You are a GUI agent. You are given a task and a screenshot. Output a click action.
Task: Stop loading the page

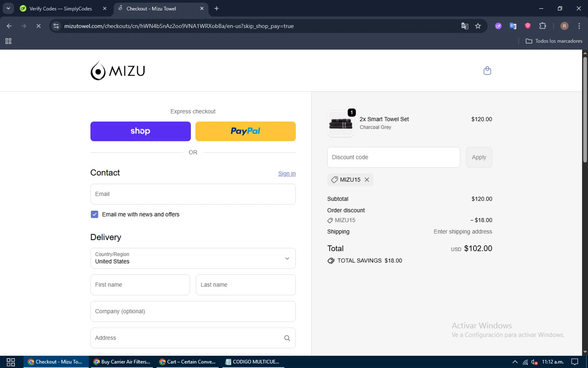[x=38, y=26]
